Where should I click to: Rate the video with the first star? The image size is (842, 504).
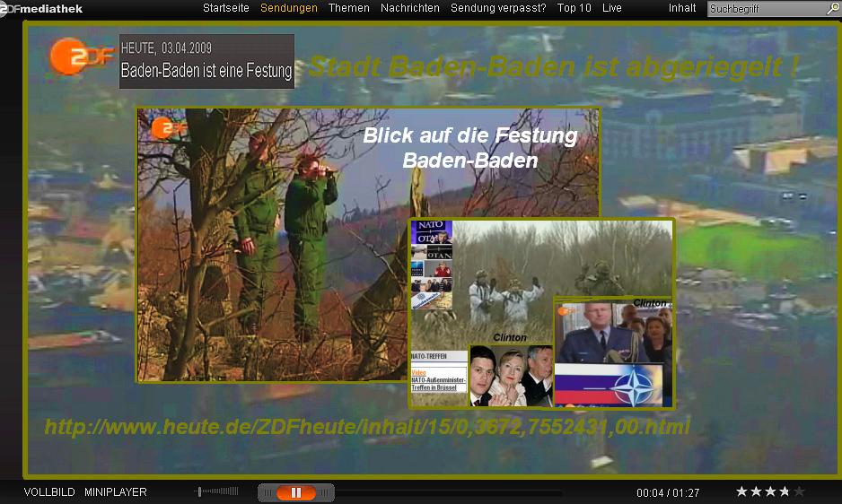tap(741, 491)
